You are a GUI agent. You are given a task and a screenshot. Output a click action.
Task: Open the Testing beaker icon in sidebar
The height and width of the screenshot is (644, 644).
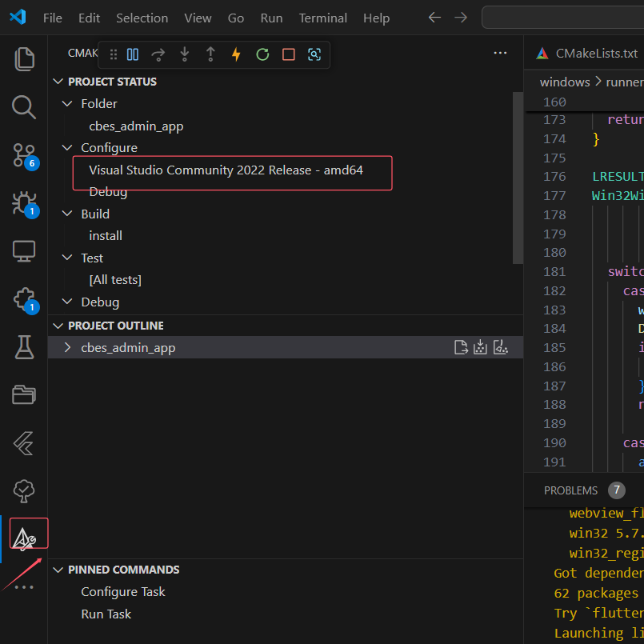[x=24, y=347]
